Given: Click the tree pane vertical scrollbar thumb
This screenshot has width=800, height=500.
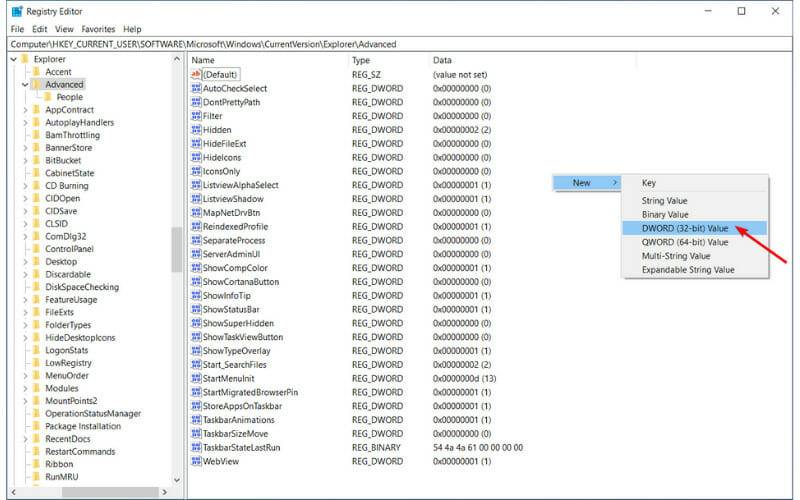Looking at the screenshot, I should 177,249.
